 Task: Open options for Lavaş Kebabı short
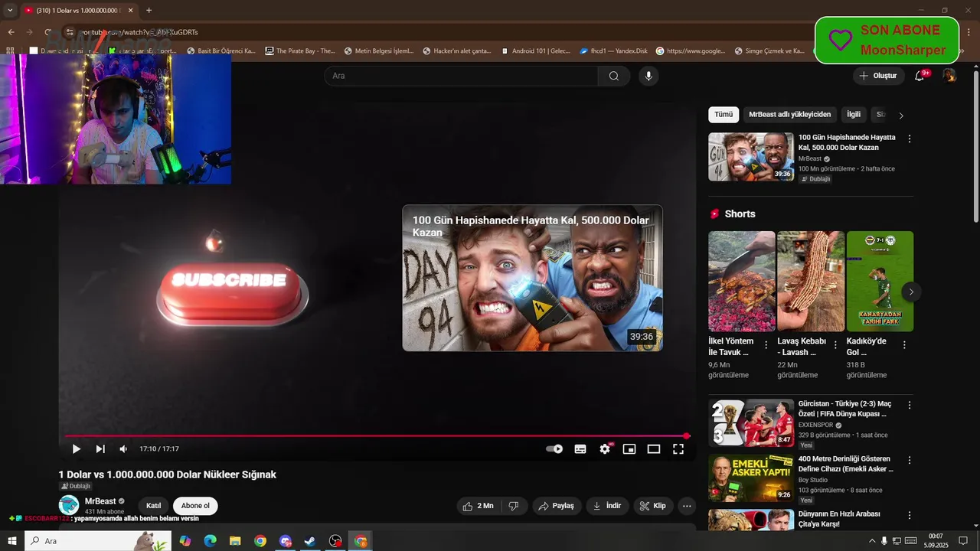click(x=835, y=345)
